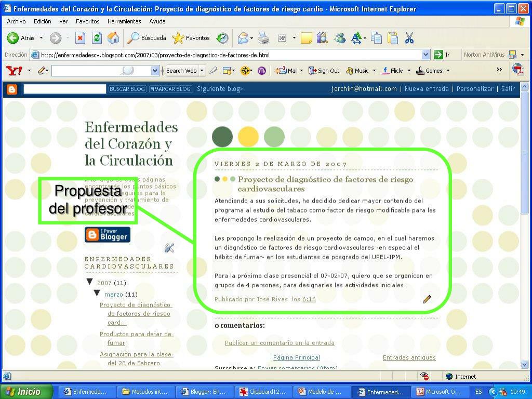Click the Nueva entrada link
This screenshot has height=399, width=532.
(427, 89)
